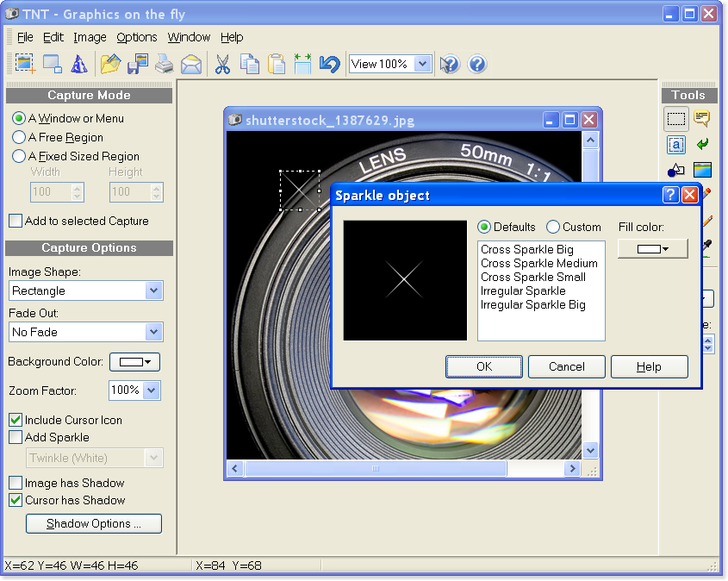Click the copy icon
The image size is (728, 581).
click(250, 64)
